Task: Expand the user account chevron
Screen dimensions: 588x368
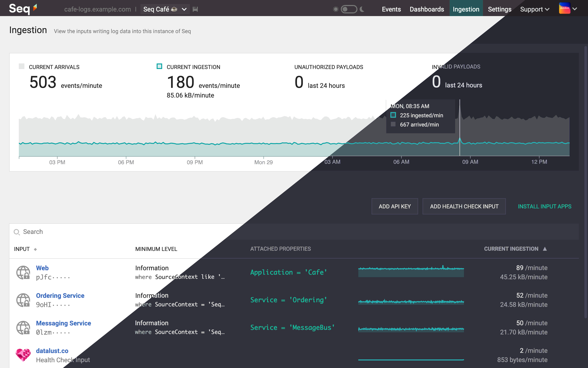Action: 575,9
